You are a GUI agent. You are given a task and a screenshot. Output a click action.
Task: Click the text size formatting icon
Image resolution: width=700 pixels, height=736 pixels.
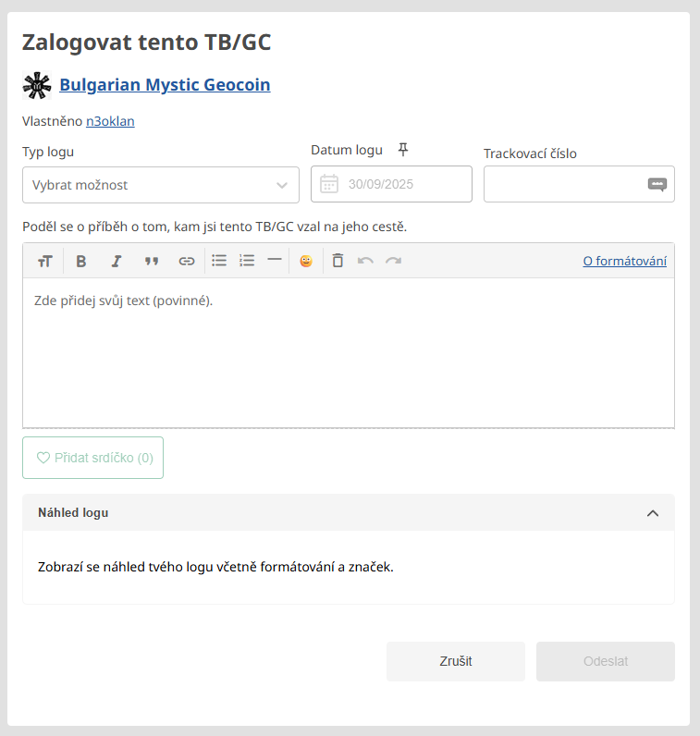(44, 262)
